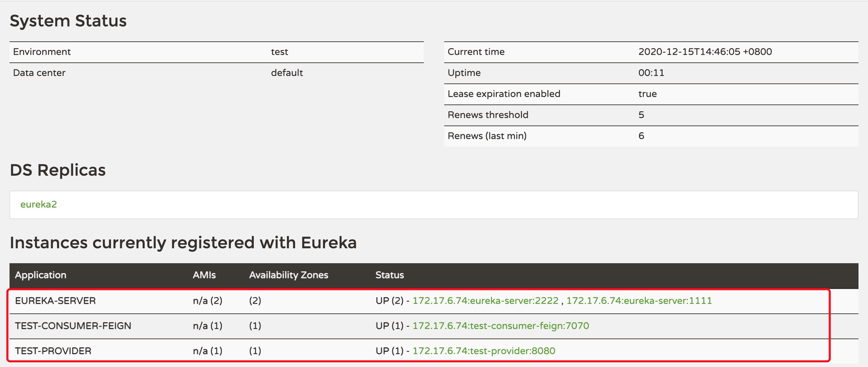Open the eureka-server:2222 instance link
Screen dimensions: 868x367
coord(485,301)
